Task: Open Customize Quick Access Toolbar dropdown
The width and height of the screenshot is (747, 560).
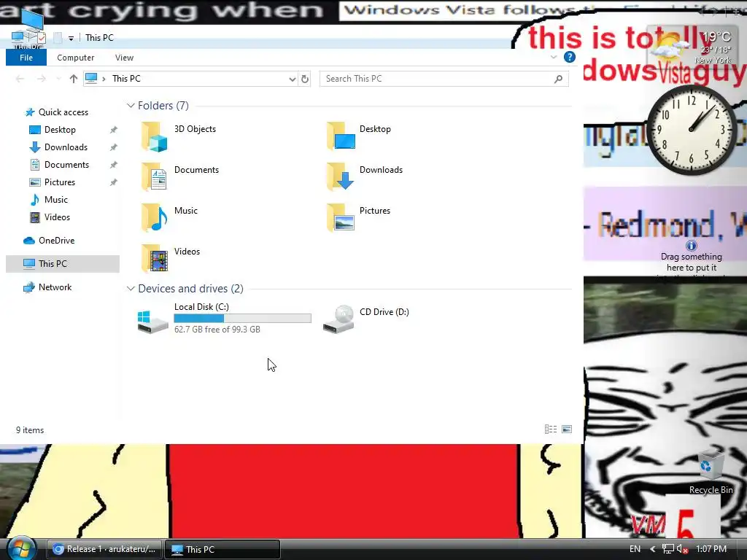Action: coord(71,38)
